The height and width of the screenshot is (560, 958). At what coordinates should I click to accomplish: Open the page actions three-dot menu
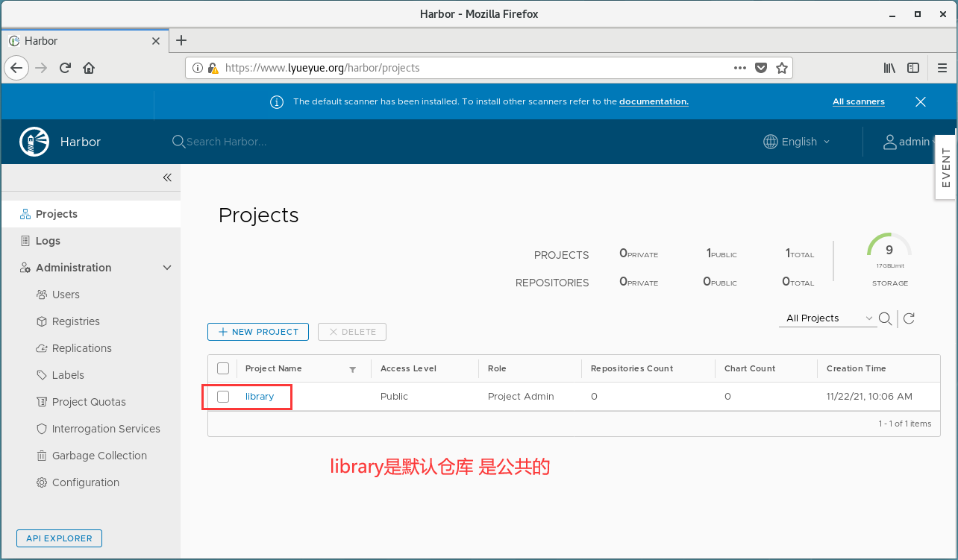(740, 68)
